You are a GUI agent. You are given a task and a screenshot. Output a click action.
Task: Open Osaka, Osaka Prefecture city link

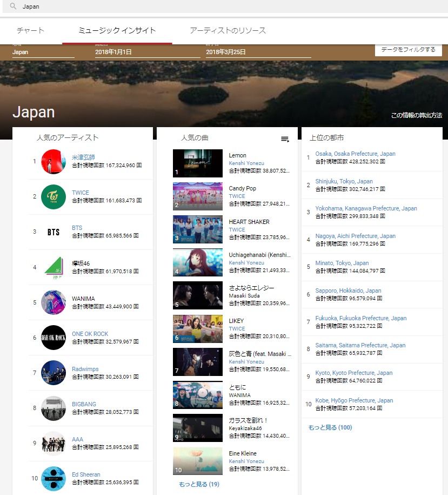click(x=355, y=154)
